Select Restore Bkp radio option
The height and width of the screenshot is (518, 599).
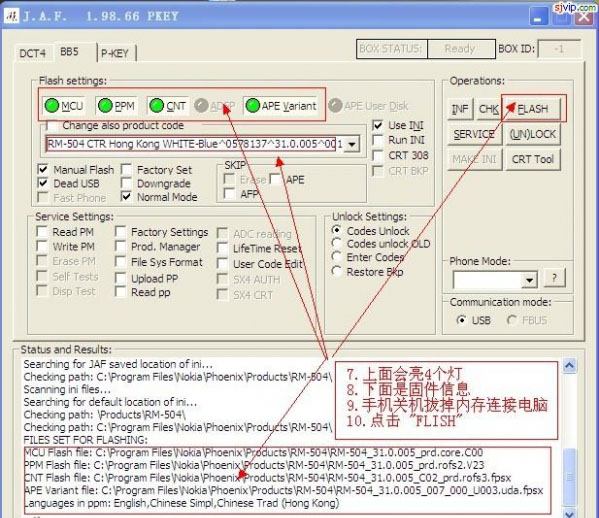pos(337,271)
